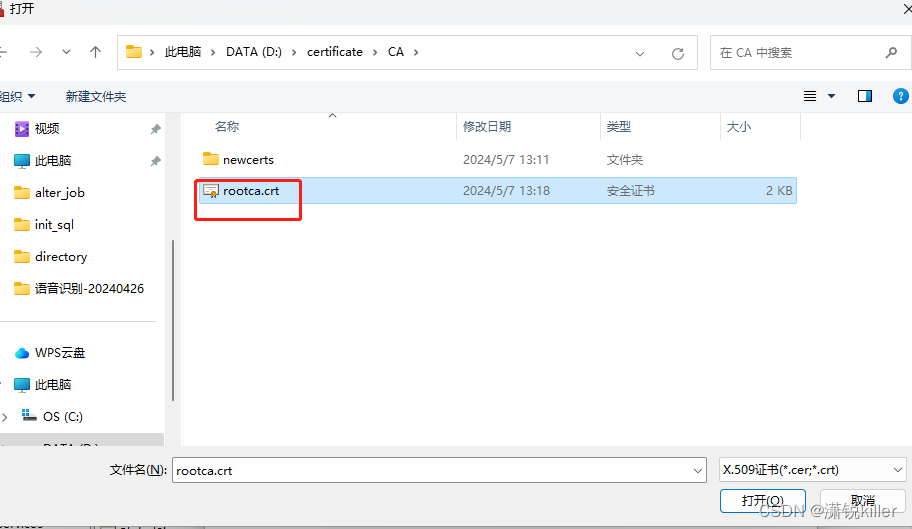Viewport: 912px width, 529px height.
Task: Go up one folder level
Action: tap(95, 52)
